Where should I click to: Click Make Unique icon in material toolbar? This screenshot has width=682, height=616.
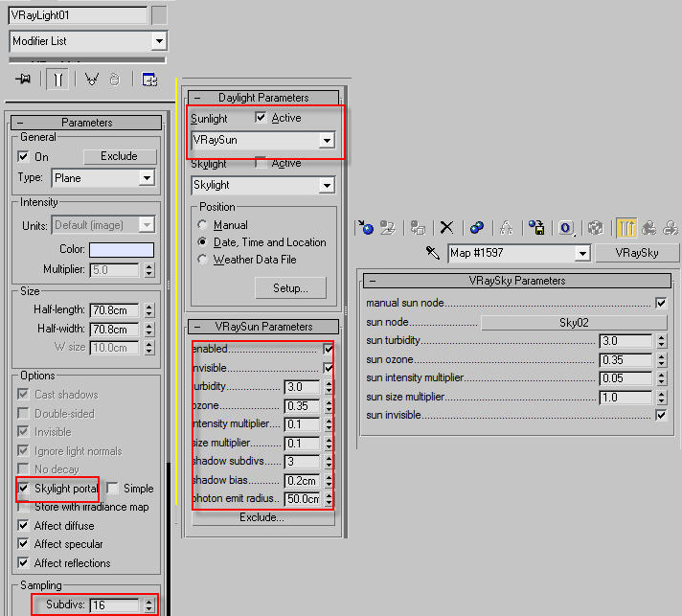pyautogui.click(x=506, y=227)
